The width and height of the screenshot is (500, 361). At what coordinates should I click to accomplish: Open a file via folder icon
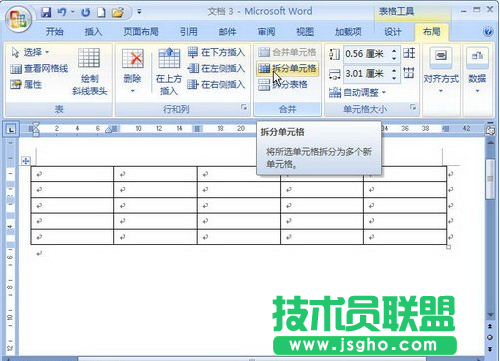118,12
